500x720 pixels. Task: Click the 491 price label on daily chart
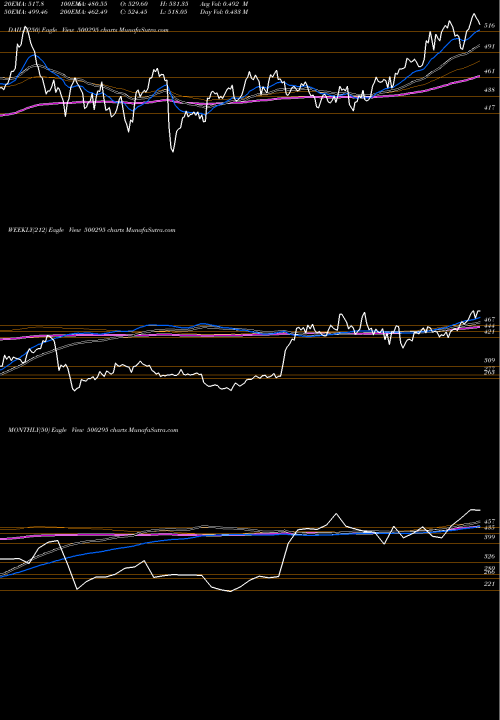(489, 46)
